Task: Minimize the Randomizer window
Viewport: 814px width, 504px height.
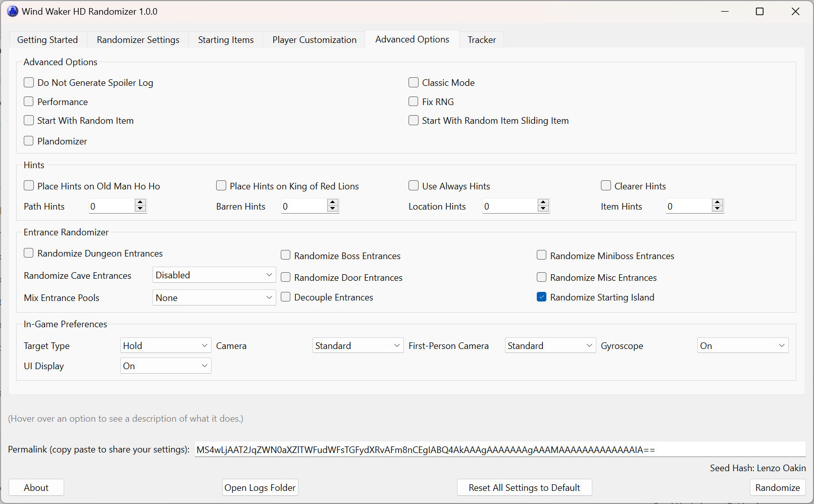Action: click(x=725, y=11)
